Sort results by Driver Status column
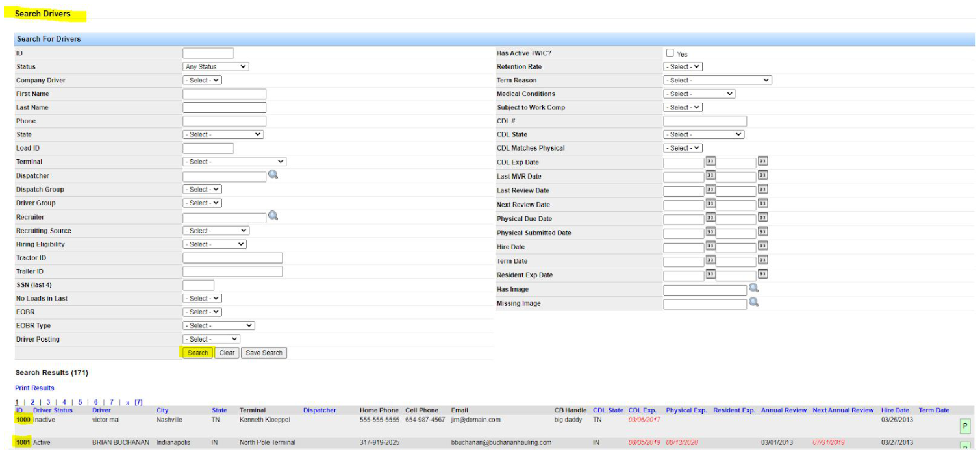The width and height of the screenshot is (980, 454). pyautogui.click(x=53, y=410)
